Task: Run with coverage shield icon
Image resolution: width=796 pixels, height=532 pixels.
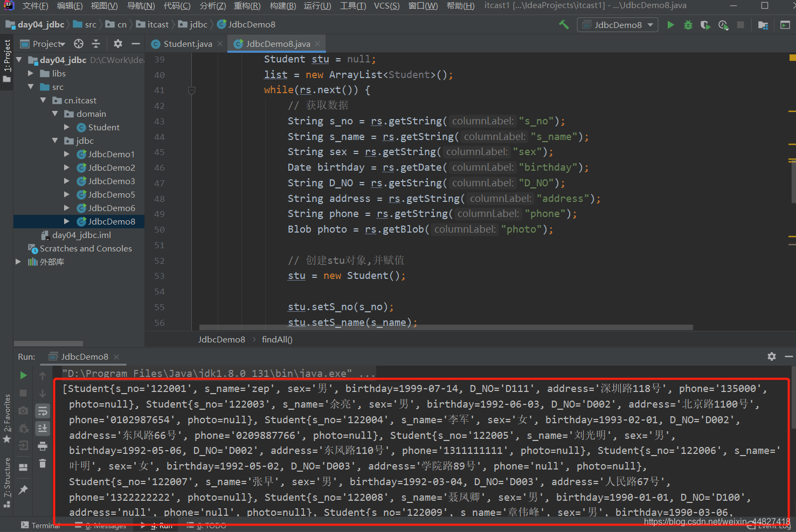Action: click(x=705, y=25)
